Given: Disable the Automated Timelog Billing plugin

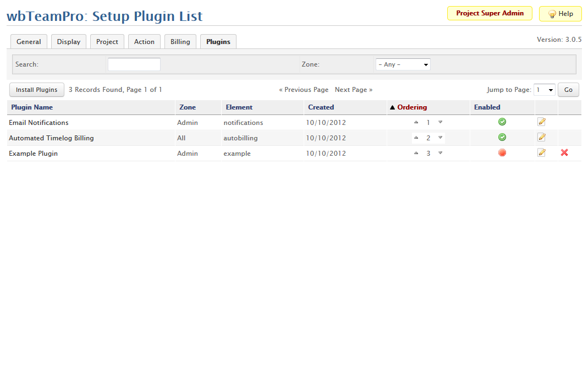Looking at the screenshot, I should coord(502,138).
